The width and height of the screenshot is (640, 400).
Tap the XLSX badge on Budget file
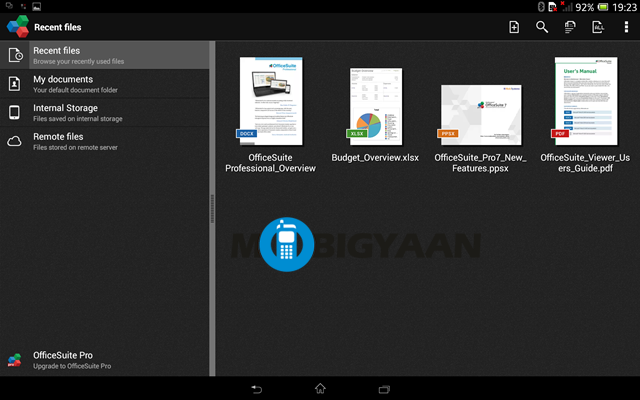pyautogui.click(x=357, y=133)
